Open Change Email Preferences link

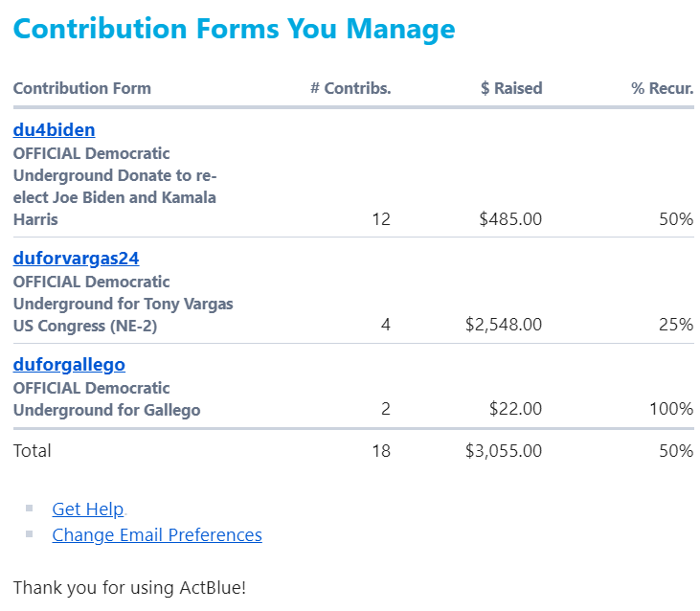point(157,535)
